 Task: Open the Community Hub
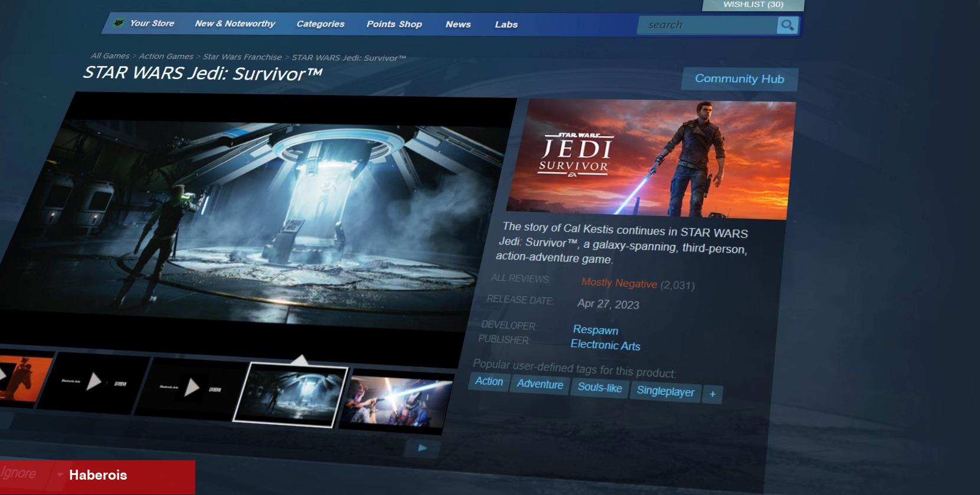click(739, 78)
